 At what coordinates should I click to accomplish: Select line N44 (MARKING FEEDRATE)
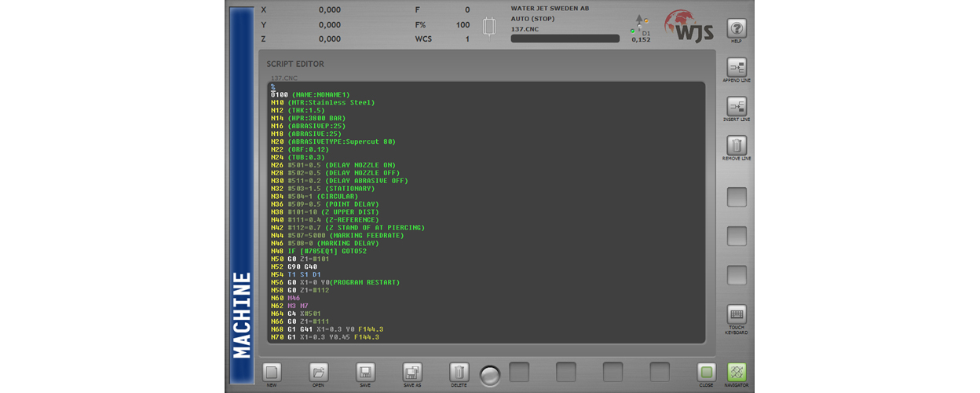point(337,236)
